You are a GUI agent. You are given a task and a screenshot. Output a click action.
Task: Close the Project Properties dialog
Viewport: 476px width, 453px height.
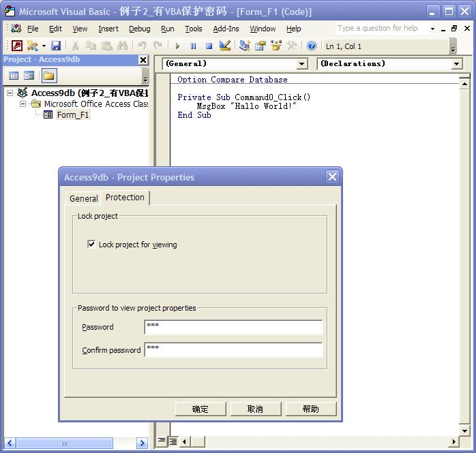click(332, 176)
